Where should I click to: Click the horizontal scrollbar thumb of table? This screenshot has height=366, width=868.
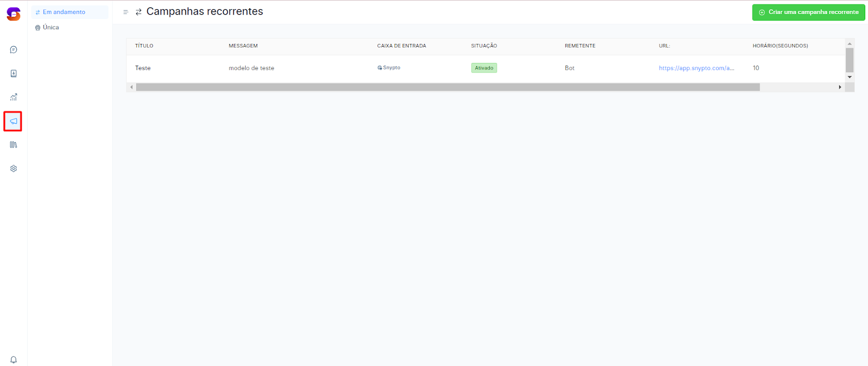click(448, 87)
